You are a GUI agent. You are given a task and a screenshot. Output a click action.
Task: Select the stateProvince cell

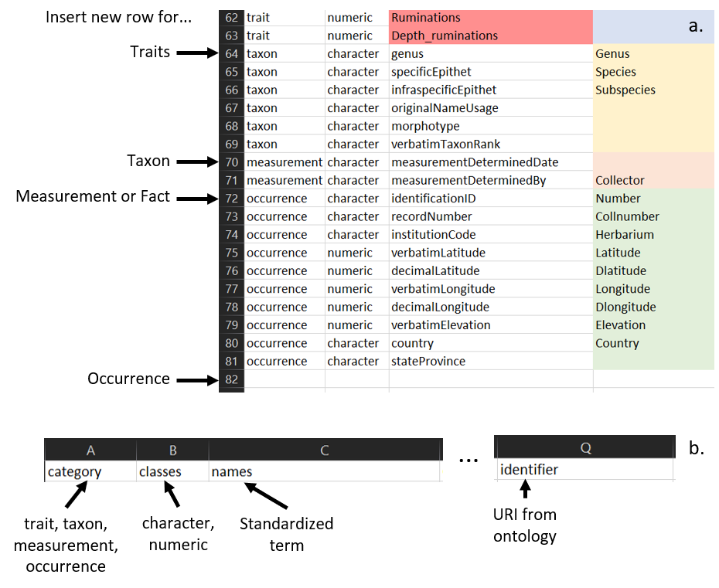point(490,362)
